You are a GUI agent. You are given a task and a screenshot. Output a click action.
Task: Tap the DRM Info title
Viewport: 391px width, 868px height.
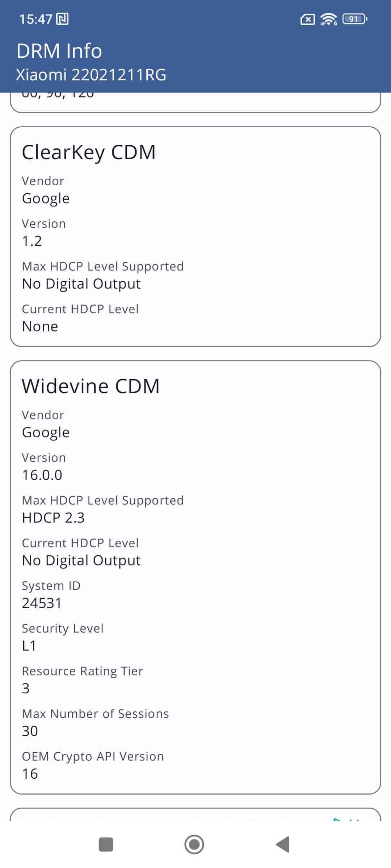(59, 51)
